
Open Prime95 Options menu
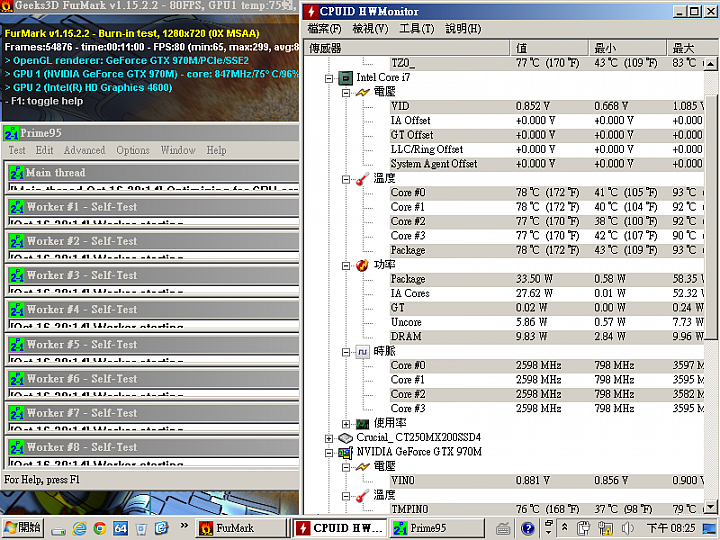[x=133, y=150]
